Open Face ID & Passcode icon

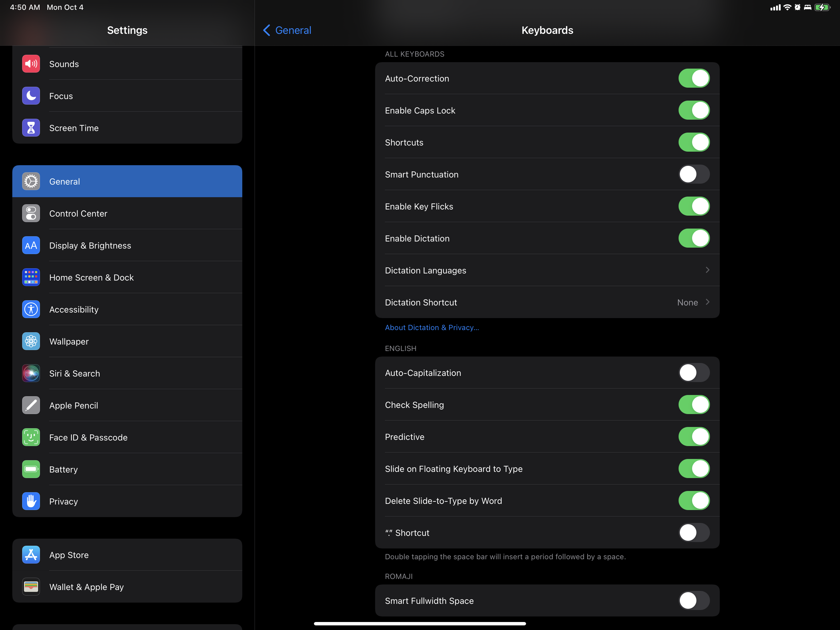pyautogui.click(x=31, y=437)
